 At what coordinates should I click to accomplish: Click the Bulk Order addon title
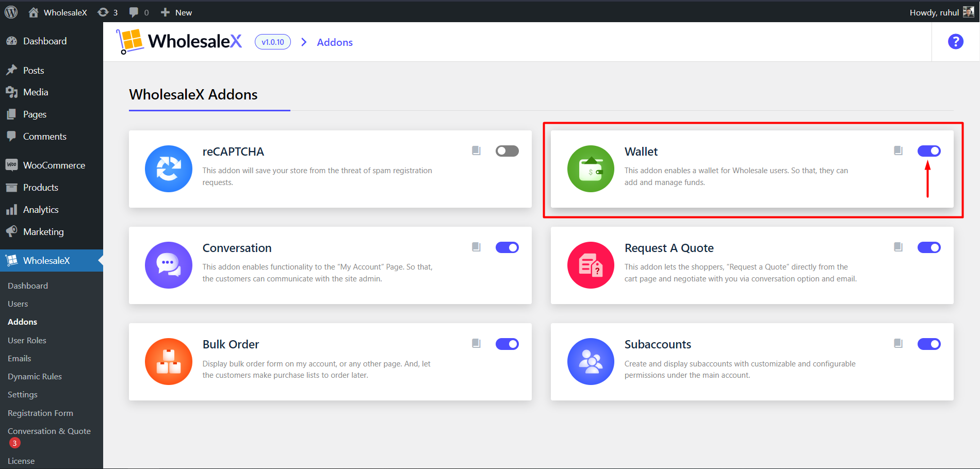click(x=231, y=344)
